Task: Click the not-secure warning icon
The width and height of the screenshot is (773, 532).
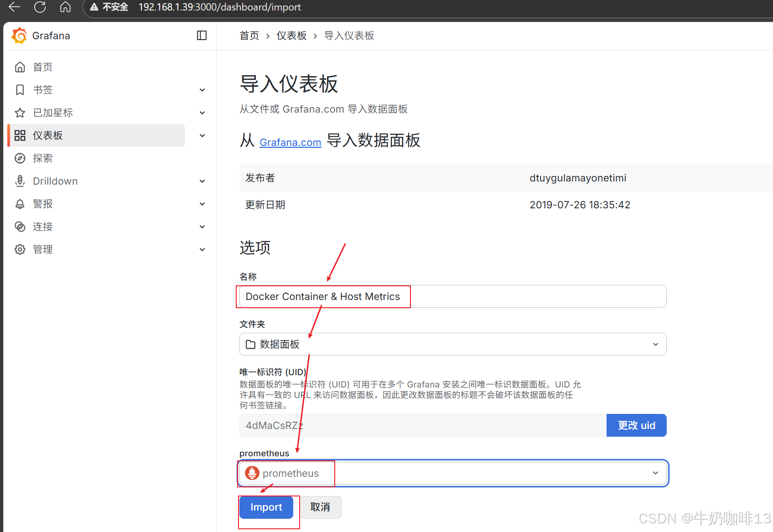Action: click(94, 7)
